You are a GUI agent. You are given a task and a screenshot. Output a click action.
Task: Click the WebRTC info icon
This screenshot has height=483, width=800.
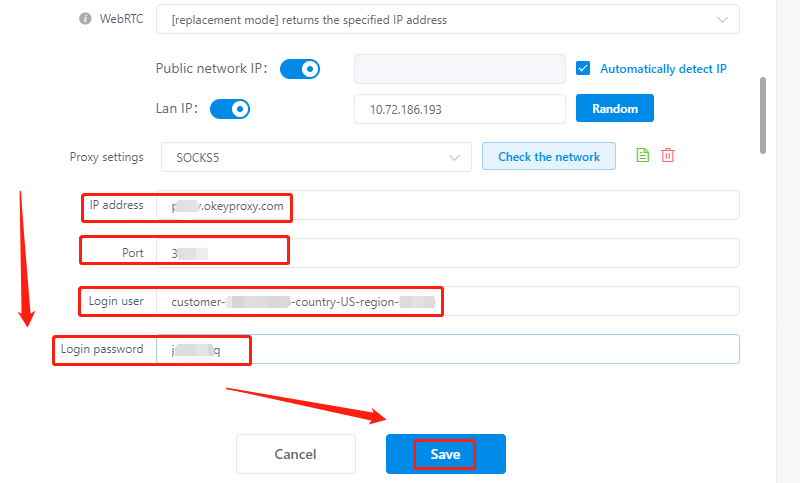[x=85, y=19]
